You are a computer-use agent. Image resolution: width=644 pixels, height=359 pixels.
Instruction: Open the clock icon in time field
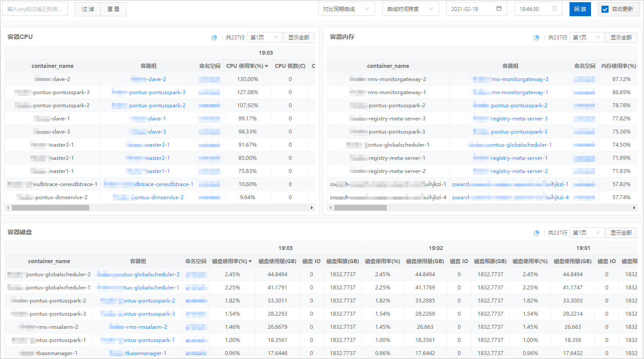coord(555,8)
